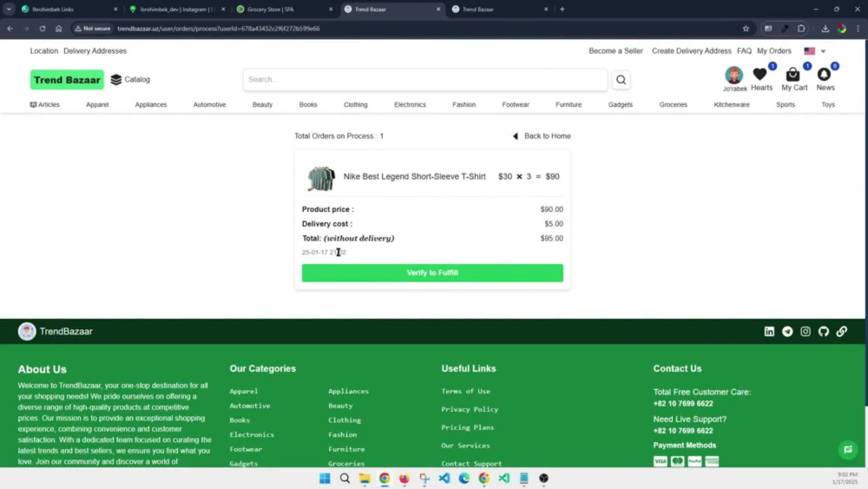Click the Back to Home arrow icon
The image size is (868, 489).
[516, 136]
